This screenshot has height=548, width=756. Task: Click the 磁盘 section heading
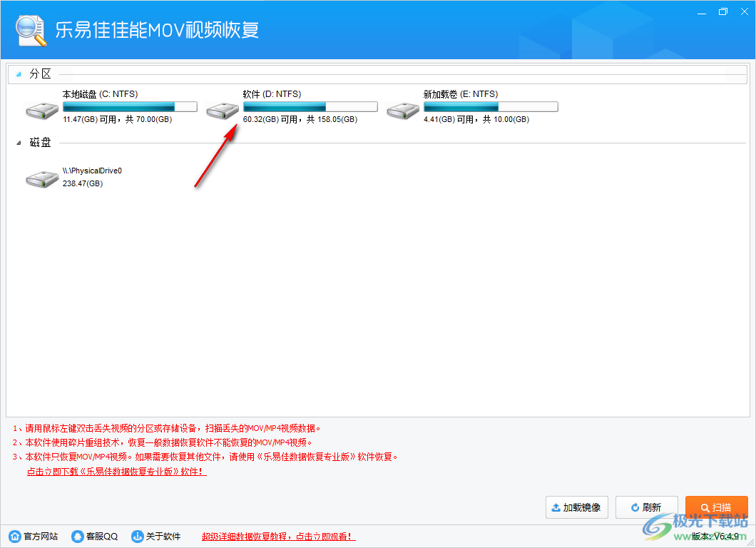click(x=40, y=142)
